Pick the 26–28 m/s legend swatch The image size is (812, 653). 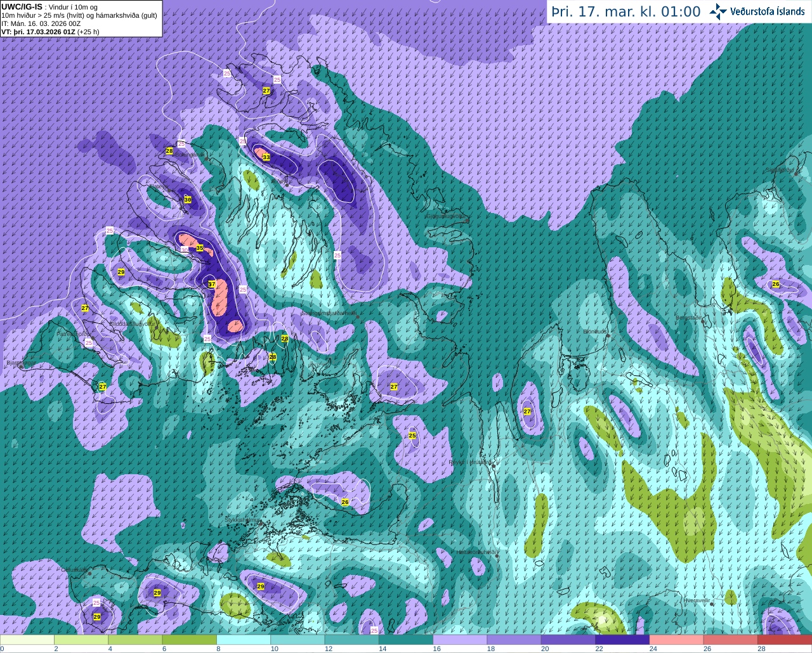pyautogui.click(x=731, y=640)
